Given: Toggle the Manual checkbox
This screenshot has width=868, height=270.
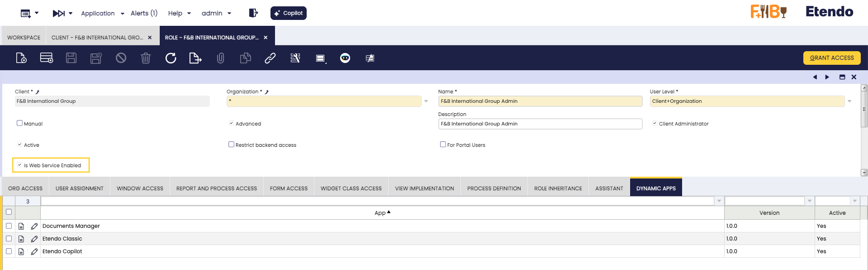Looking at the screenshot, I should (x=19, y=123).
